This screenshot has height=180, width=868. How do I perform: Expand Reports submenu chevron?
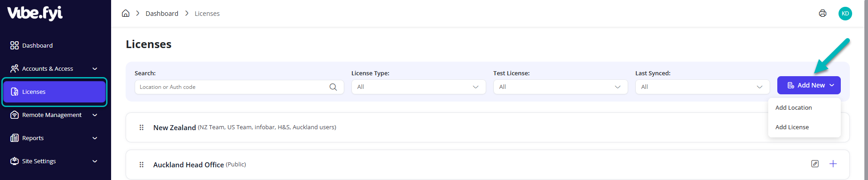pos(95,138)
